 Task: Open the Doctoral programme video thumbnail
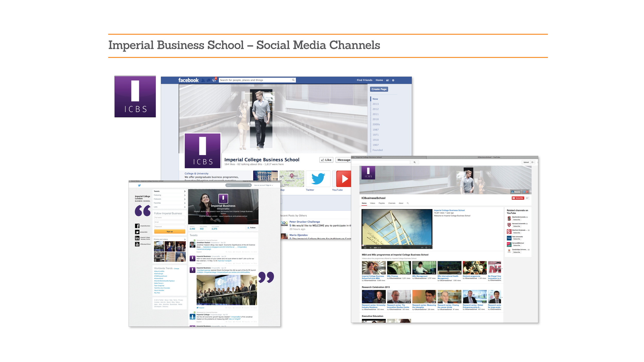point(474,268)
